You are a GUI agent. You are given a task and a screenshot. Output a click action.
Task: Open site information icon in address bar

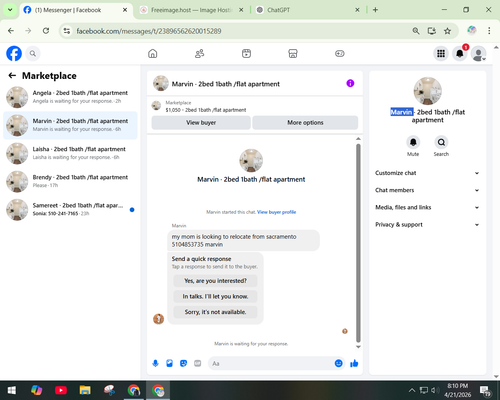(67, 31)
